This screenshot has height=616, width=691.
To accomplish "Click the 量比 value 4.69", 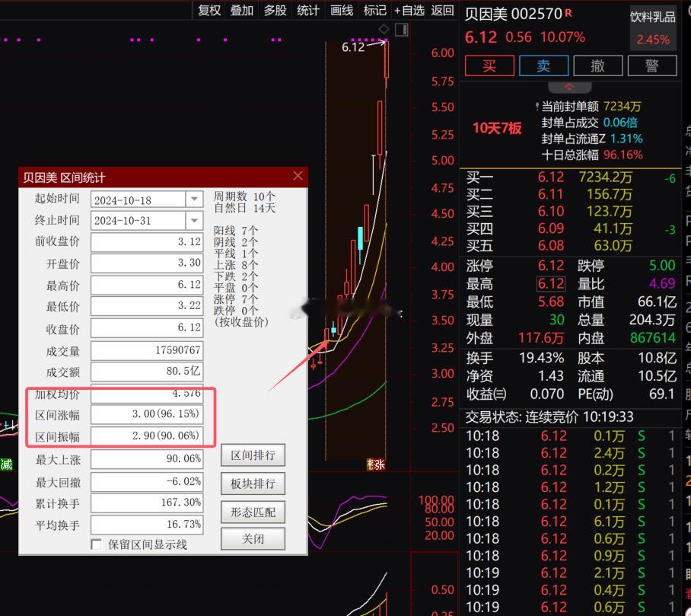I will click(661, 283).
